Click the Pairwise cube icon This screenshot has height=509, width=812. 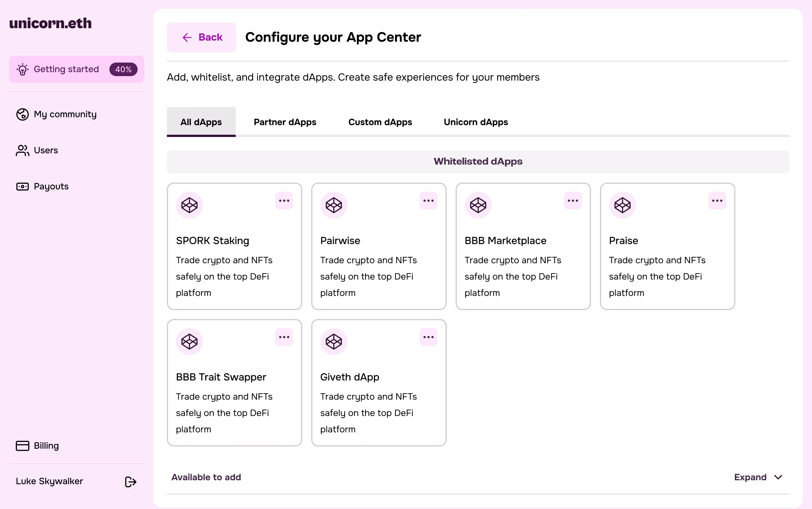pos(334,205)
